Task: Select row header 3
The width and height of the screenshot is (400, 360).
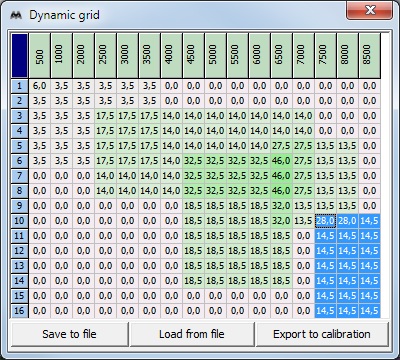Action: pos(20,116)
